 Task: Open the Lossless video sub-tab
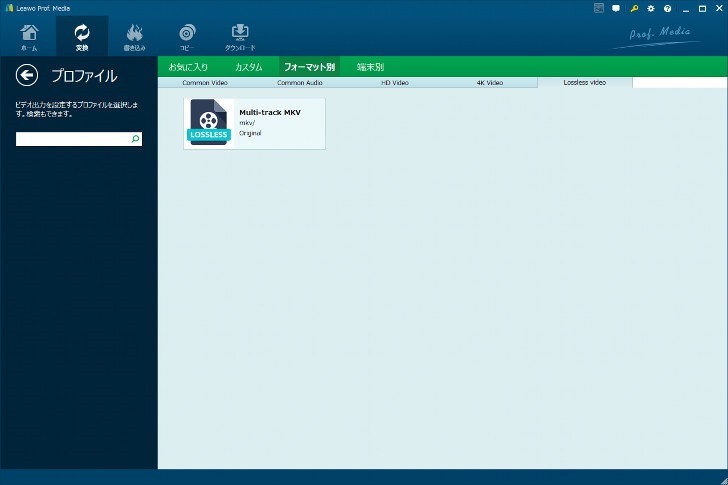click(x=585, y=83)
